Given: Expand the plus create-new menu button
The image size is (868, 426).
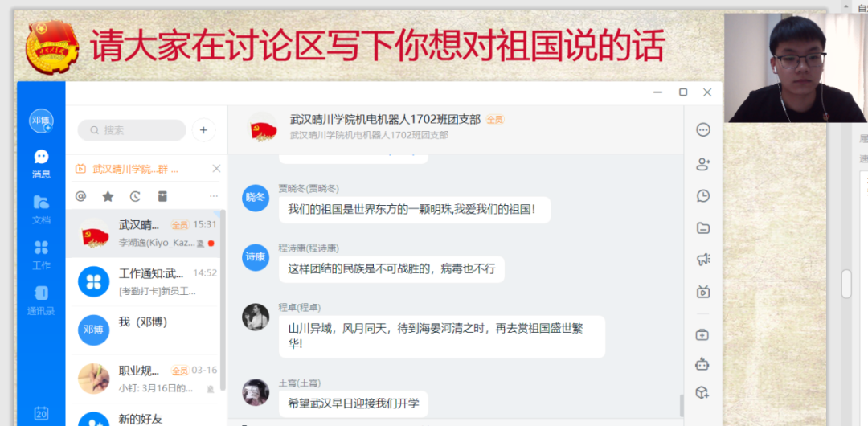Looking at the screenshot, I should point(203,130).
